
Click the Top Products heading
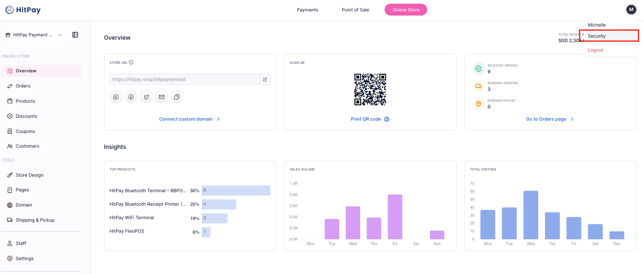click(x=122, y=169)
